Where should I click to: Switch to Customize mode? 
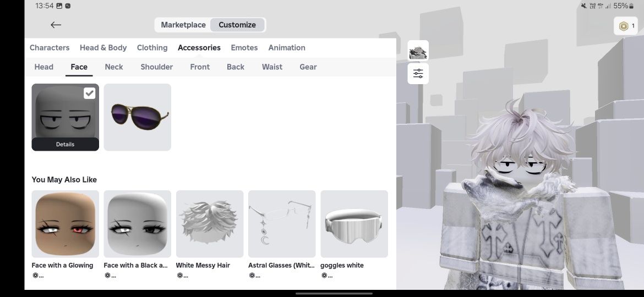[x=237, y=25]
